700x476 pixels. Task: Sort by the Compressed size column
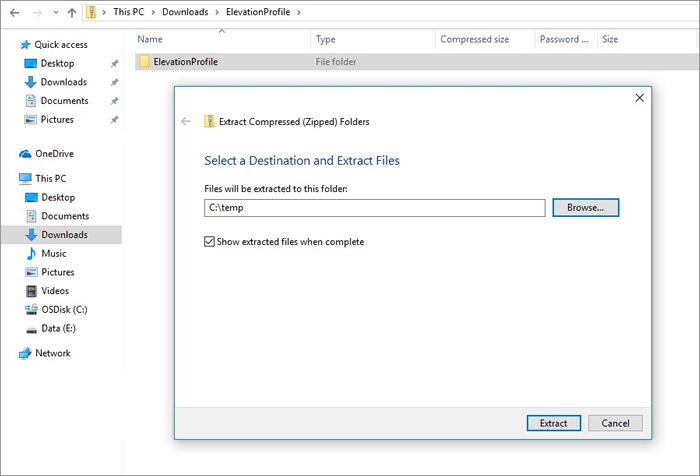tap(475, 39)
